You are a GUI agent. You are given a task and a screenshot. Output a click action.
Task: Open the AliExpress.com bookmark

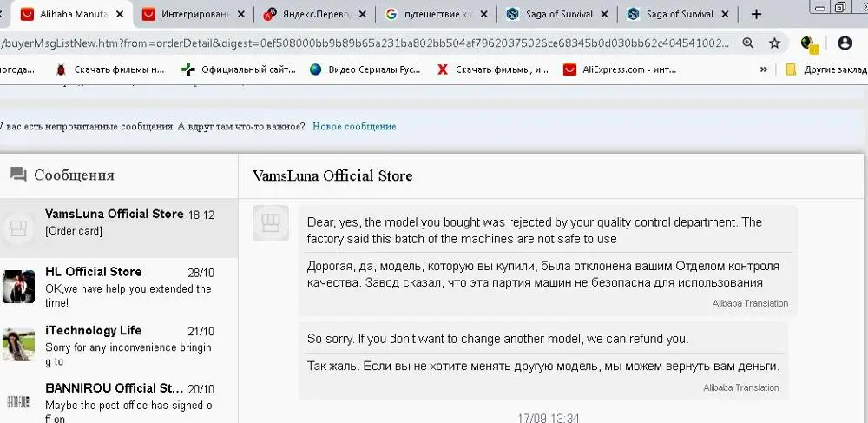point(620,69)
